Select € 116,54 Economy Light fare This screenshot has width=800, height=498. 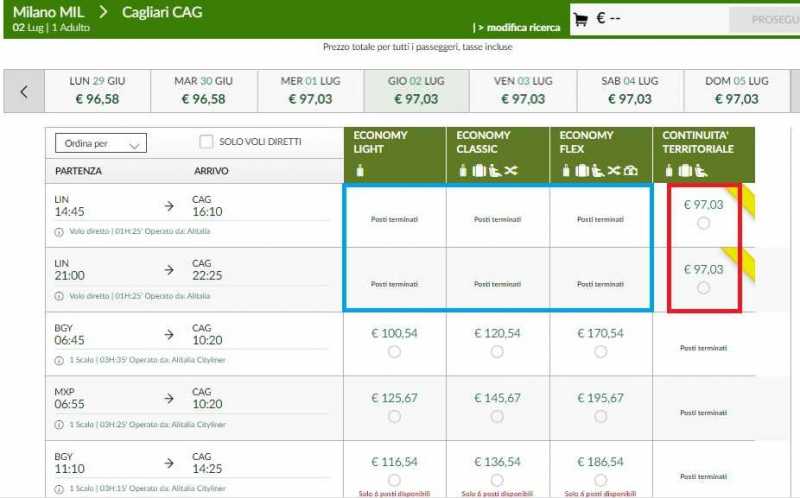click(x=394, y=480)
